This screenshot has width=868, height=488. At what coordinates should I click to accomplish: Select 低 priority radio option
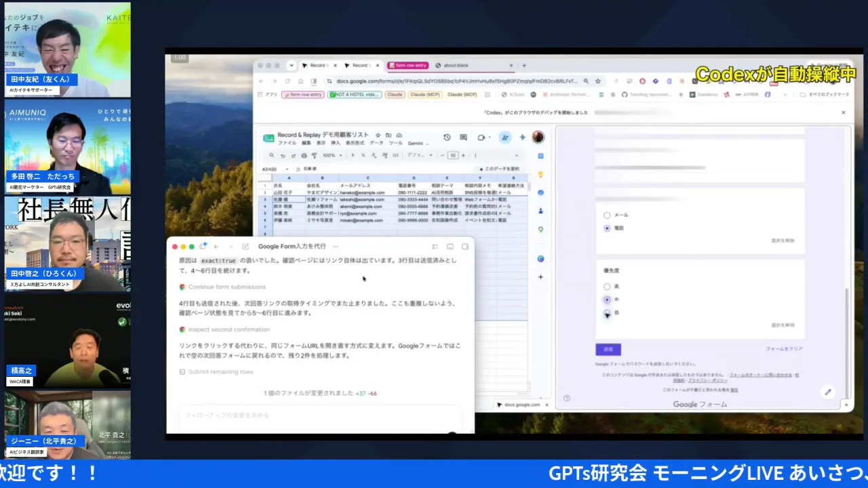pyautogui.click(x=607, y=312)
